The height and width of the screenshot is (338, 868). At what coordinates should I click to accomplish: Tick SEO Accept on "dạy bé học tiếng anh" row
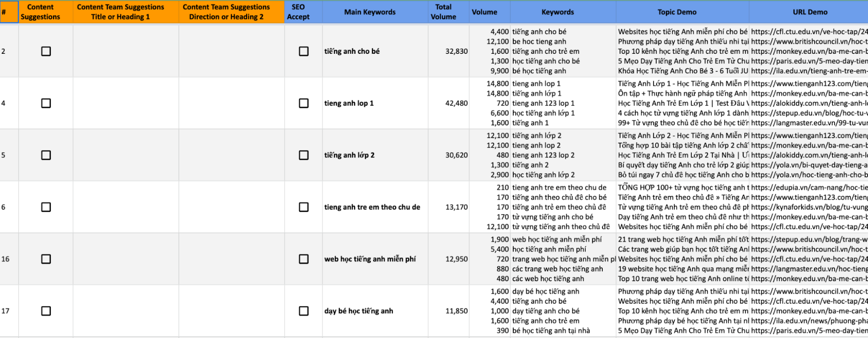coord(304,311)
